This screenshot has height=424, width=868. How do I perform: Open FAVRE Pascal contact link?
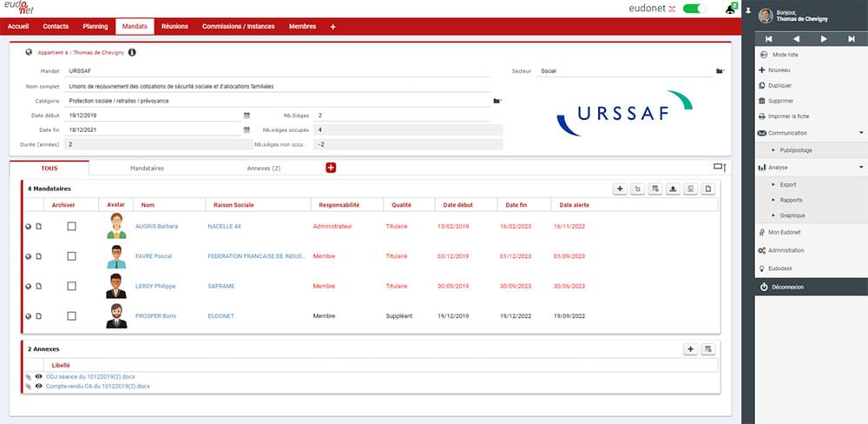[x=154, y=256]
